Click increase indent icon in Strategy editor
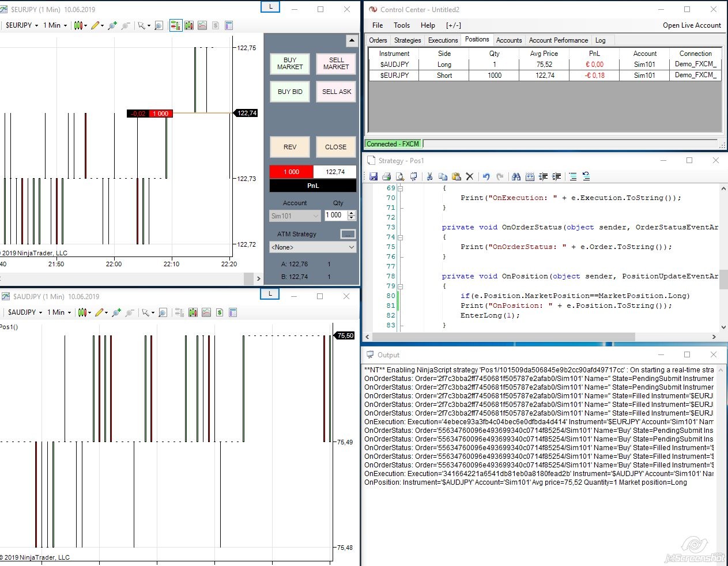The height and width of the screenshot is (566, 728). [x=556, y=176]
